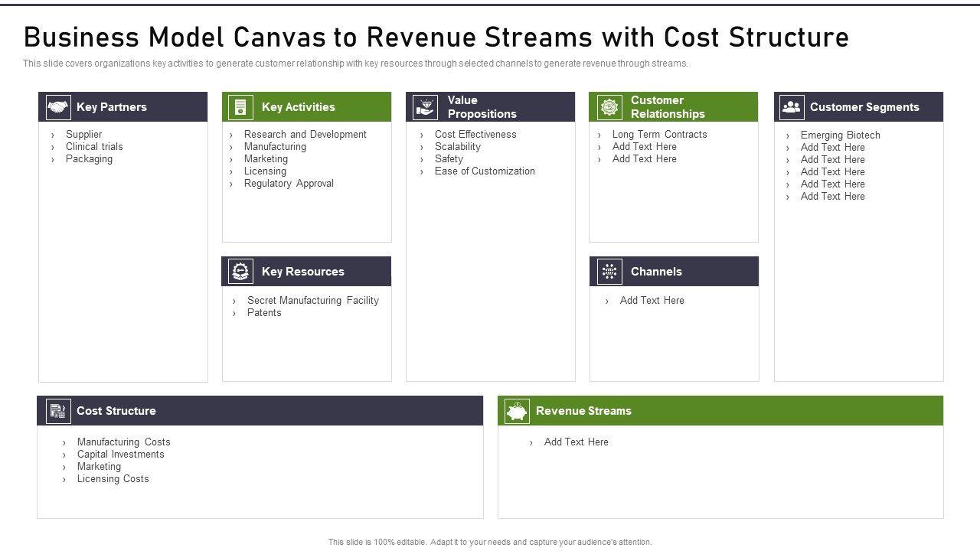Image resolution: width=980 pixels, height=551 pixels.
Task: Select 'Long Term Contracts' text
Action: point(659,135)
